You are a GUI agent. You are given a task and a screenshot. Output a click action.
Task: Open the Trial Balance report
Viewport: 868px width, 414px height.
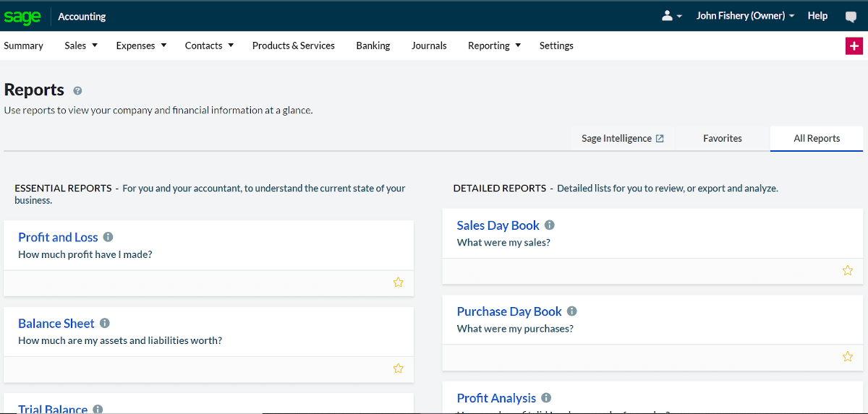click(53, 409)
